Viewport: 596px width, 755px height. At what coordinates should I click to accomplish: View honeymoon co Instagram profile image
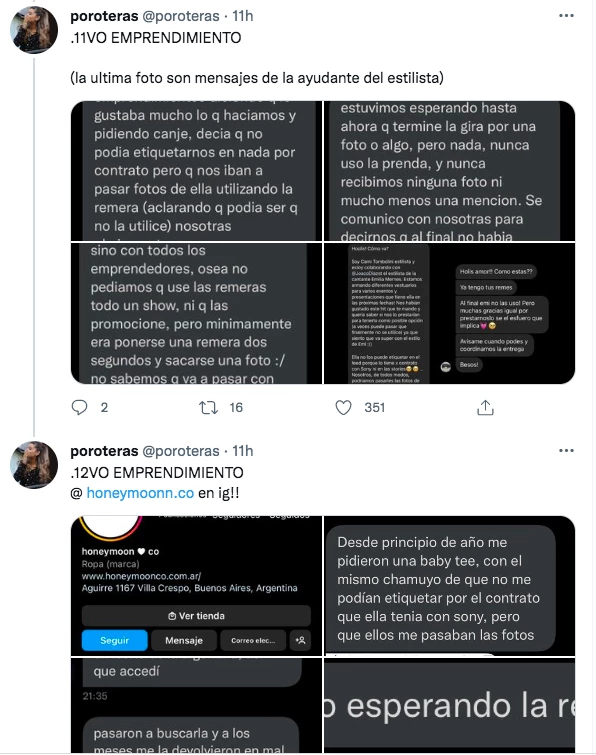click(196, 586)
